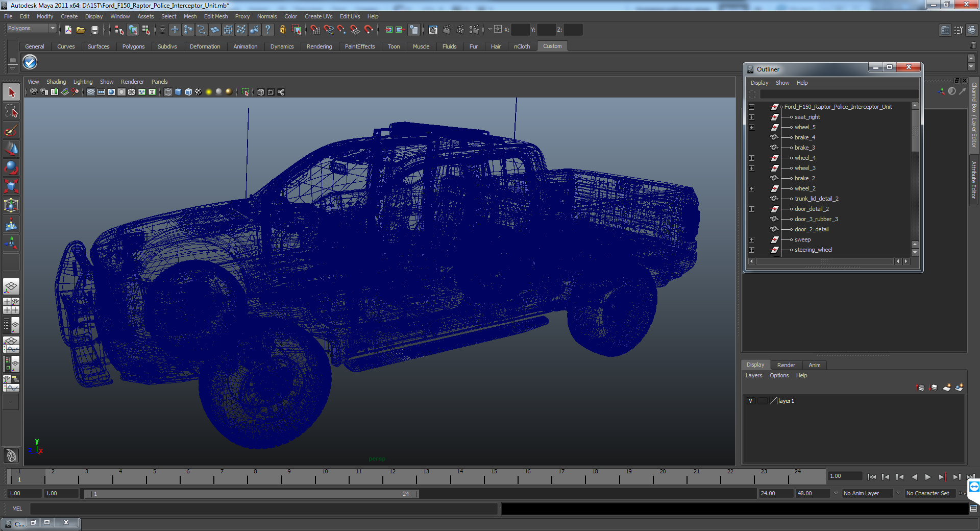Open the Edit Mesh menu
The height and width of the screenshot is (531, 980).
click(x=216, y=16)
